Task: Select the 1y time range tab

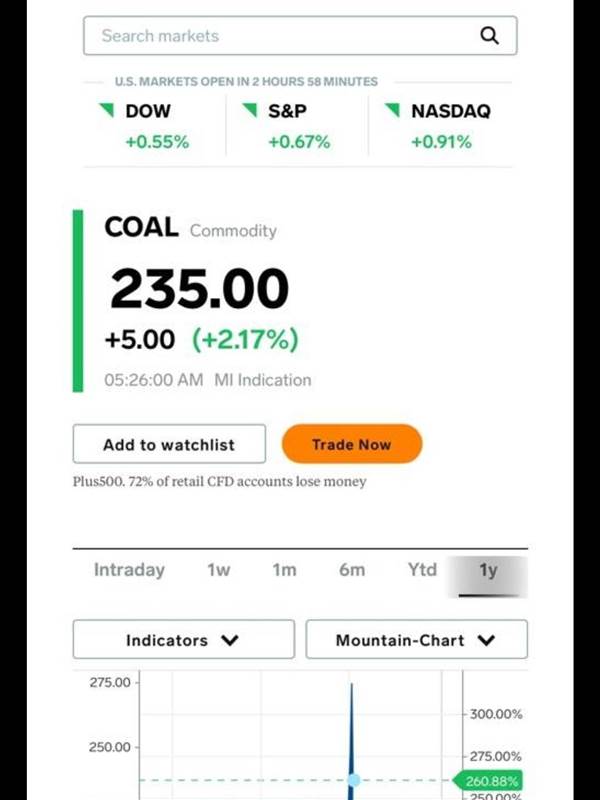Action: click(x=487, y=576)
